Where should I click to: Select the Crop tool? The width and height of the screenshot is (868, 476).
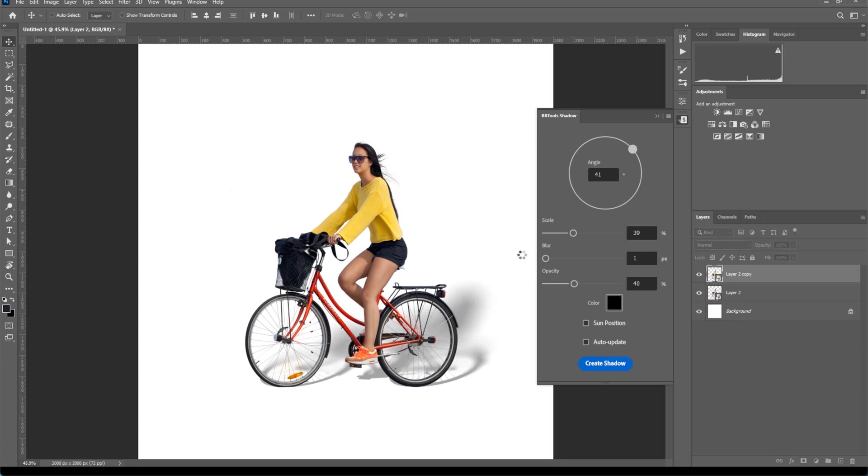pos(9,89)
